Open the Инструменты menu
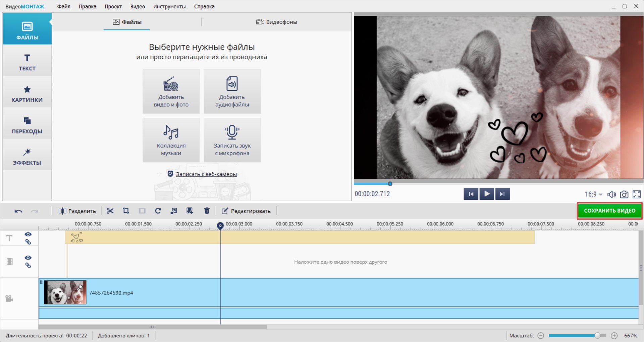 click(x=169, y=6)
